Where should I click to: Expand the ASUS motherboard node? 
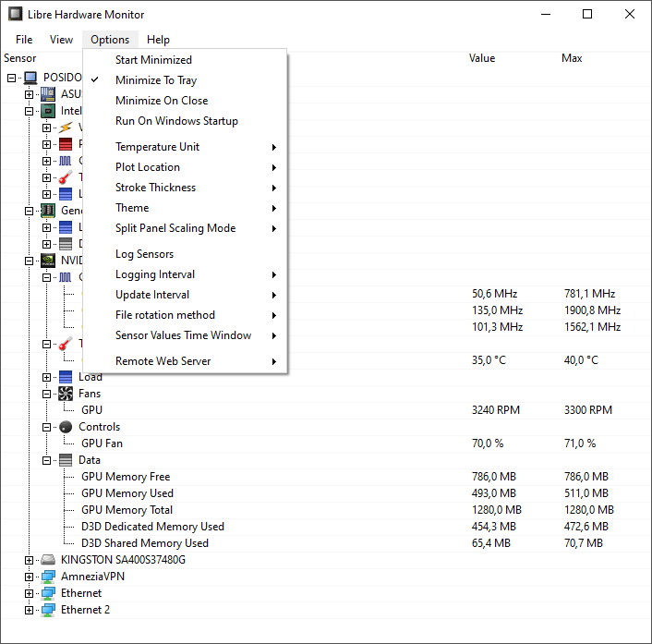[30, 94]
